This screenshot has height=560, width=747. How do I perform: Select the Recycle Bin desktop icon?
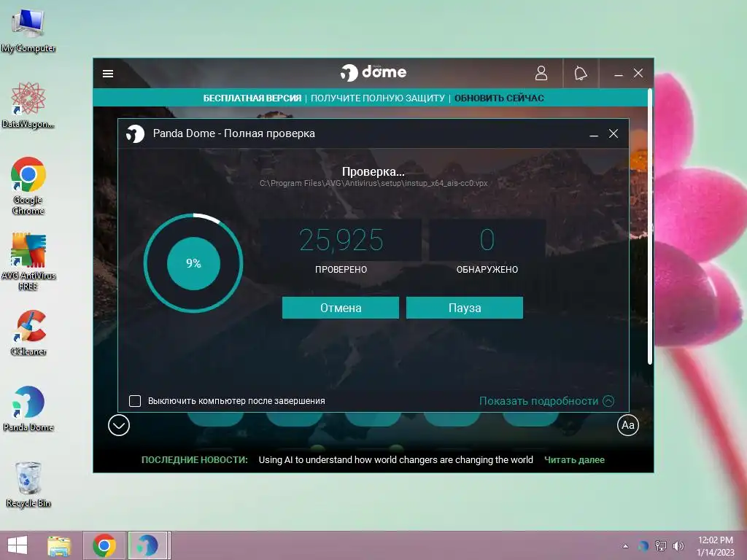click(28, 485)
